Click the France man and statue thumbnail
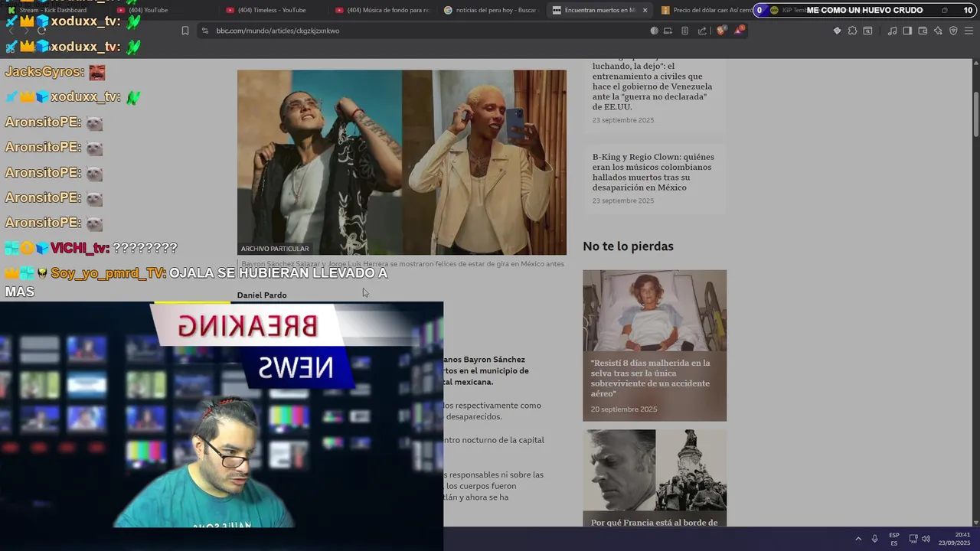Screen dimensions: 980x551 click(x=655, y=470)
